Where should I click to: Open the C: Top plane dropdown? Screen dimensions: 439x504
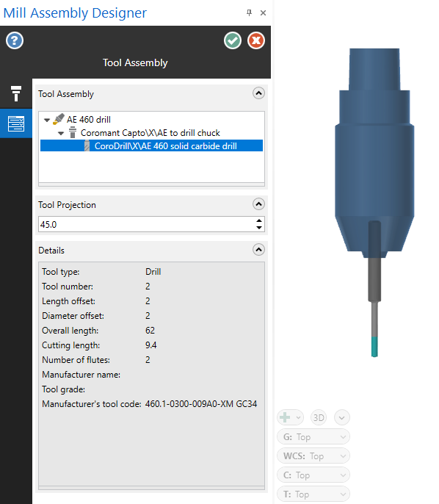(313, 475)
